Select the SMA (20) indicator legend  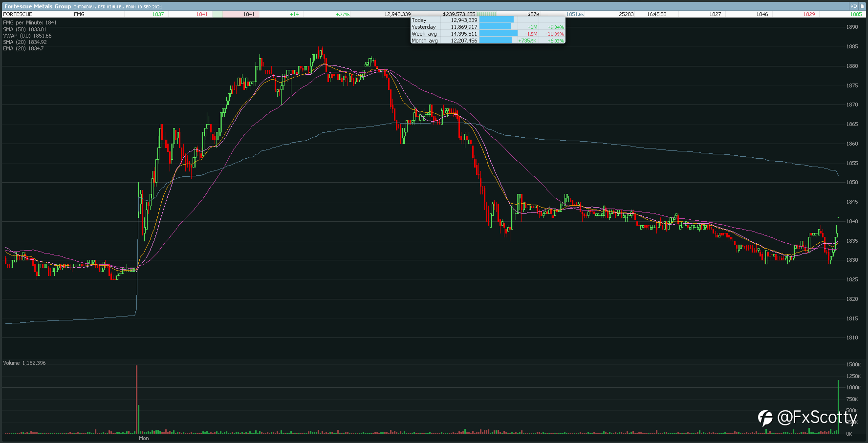(24, 42)
